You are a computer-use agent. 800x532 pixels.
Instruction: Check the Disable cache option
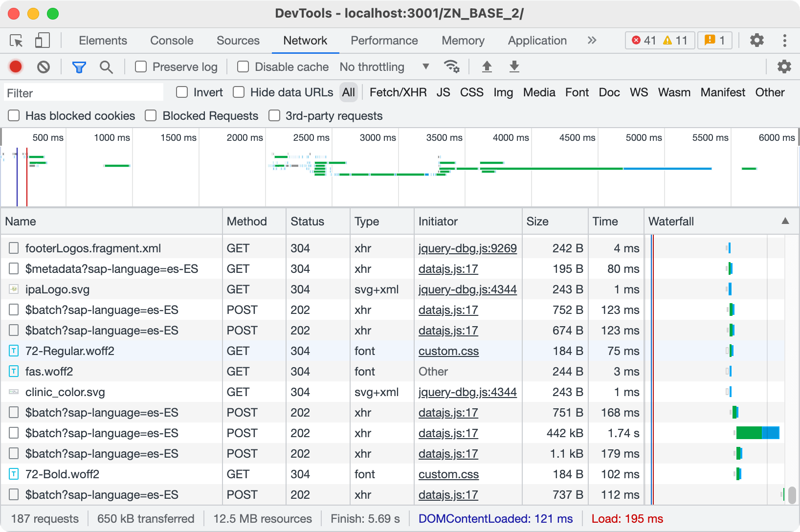point(243,66)
